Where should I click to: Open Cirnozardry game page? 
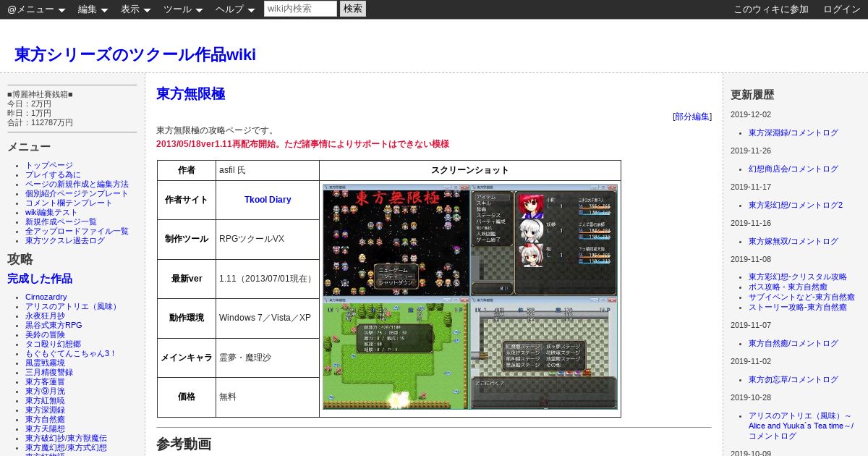tap(46, 297)
